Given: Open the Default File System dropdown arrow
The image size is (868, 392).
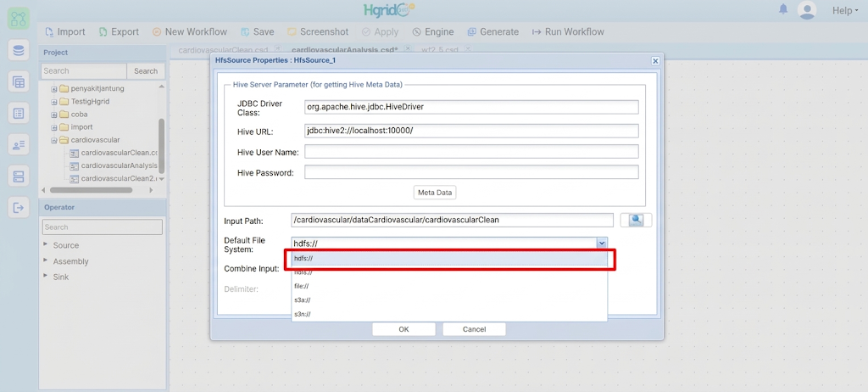Looking at the screenshot, I should [x=601, y=243].
